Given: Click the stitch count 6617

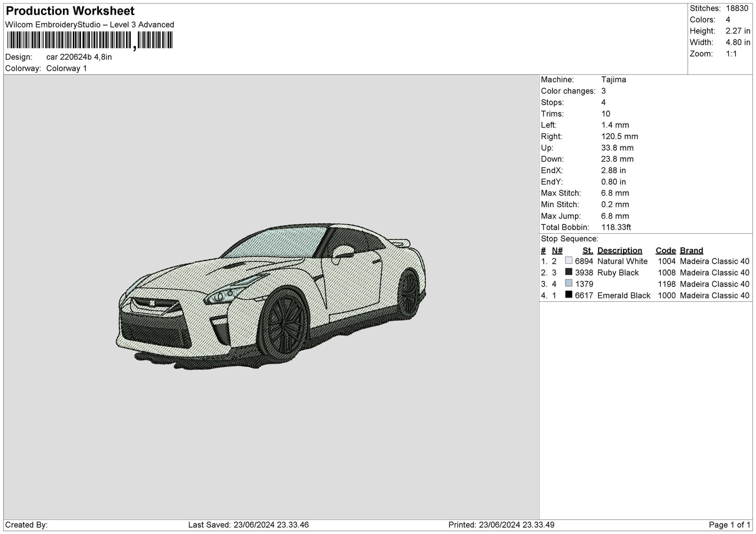Looking at the screenshot, I should [584, 296].
